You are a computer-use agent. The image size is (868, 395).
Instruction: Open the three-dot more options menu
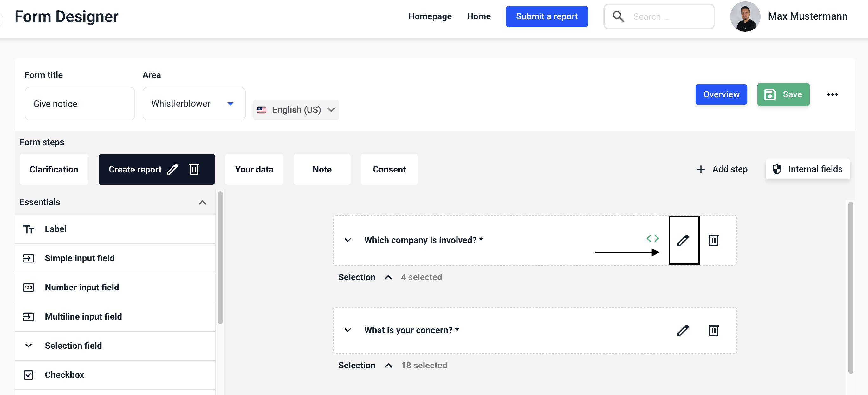pos(832,94)
